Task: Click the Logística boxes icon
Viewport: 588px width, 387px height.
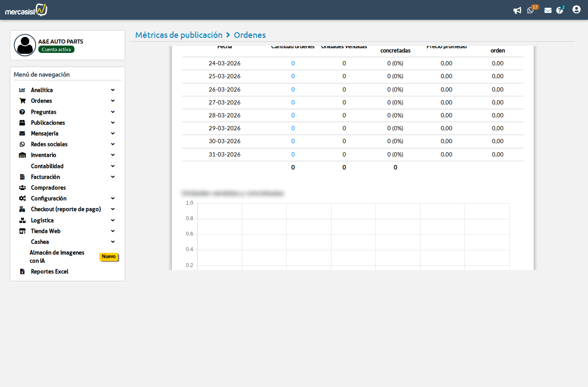Action: [x=22, y=220]
